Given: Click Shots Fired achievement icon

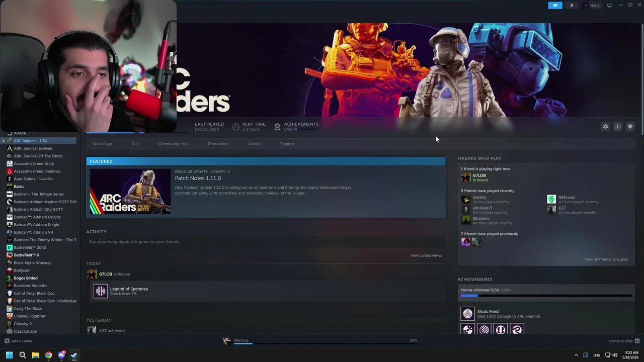Looking at the screenshot, I should pyautogui.click(x=467, y=314).
